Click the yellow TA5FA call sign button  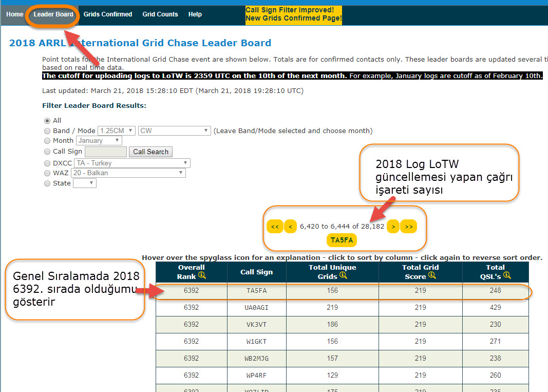342,240
